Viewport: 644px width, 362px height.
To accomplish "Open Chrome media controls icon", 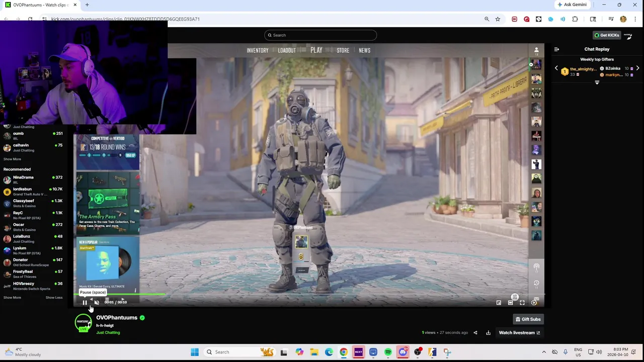I will click(x=611, y=19).
